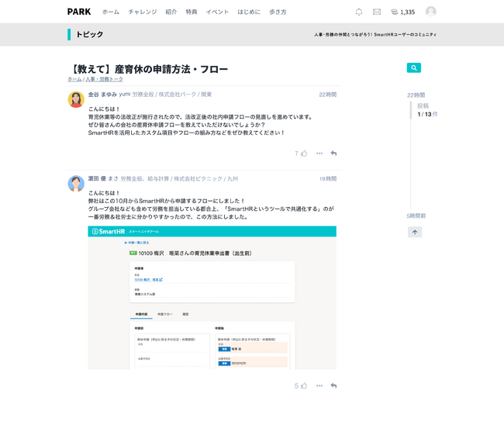Open the user profile avatar menu
The image size is (504, 421).
tap(430, 12)
